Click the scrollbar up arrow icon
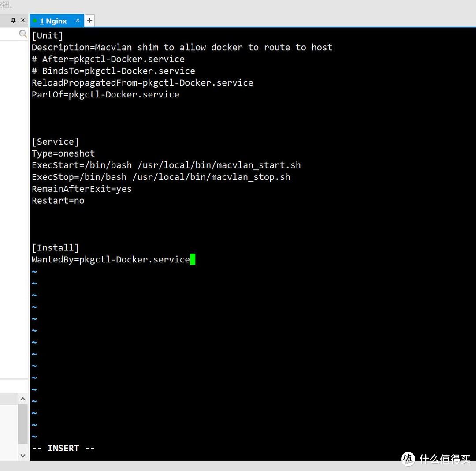The width and height of the screenshot is (476, 471). coord(22,398)
